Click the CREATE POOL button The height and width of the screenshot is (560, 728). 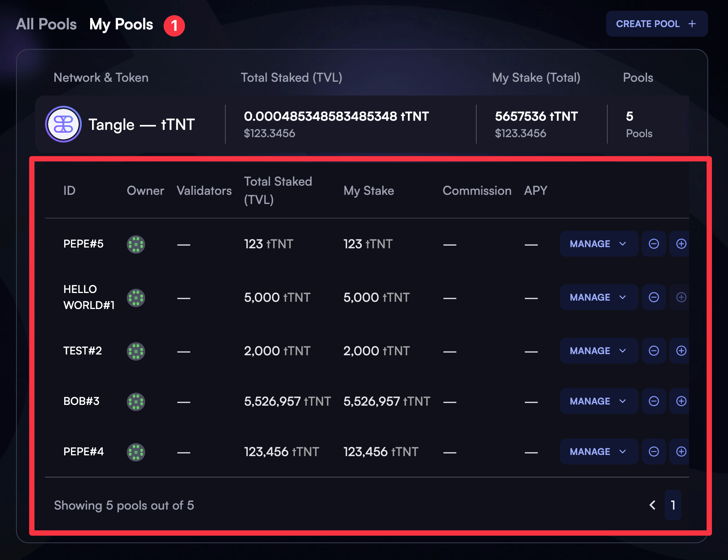[x=656, y=24]
